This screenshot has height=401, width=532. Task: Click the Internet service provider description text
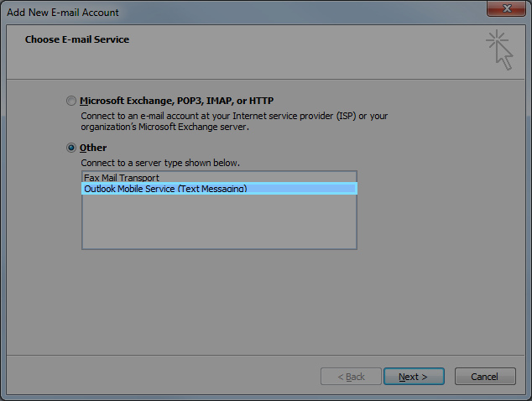pos(234,116)
